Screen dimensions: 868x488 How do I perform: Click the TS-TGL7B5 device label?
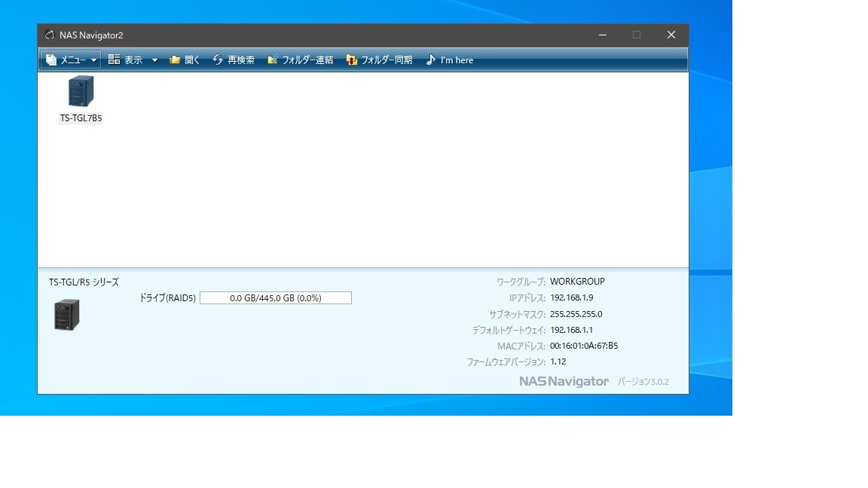click(x=81, y=117)
